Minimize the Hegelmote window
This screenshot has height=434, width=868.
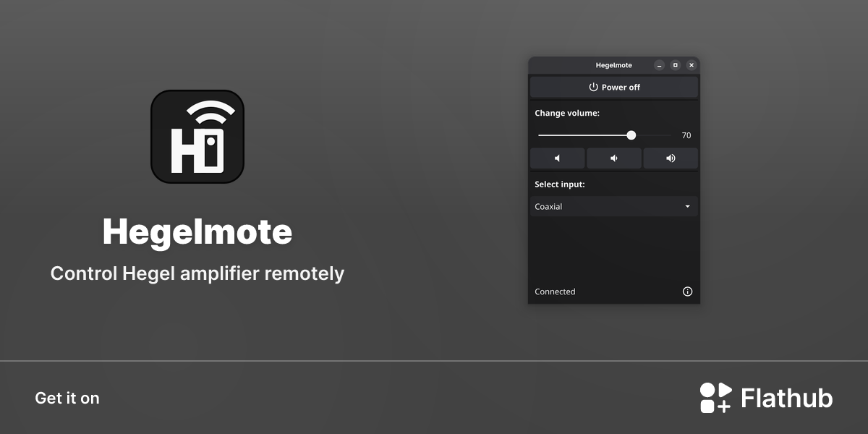point(659,65)
